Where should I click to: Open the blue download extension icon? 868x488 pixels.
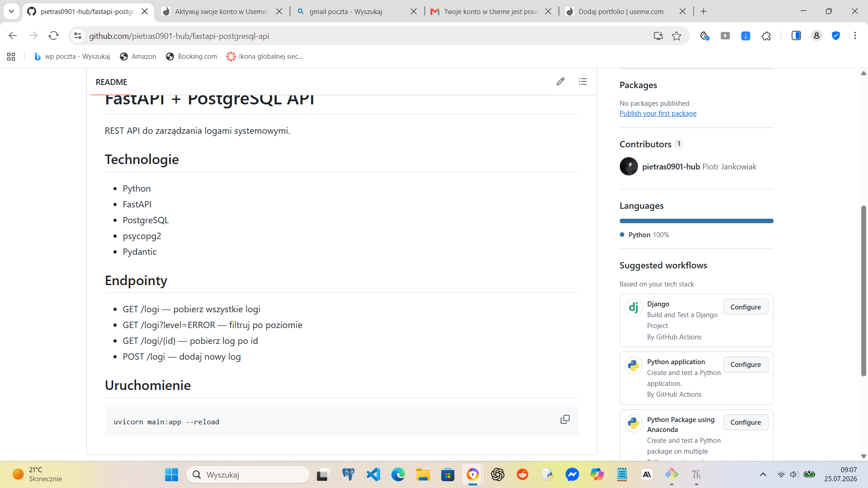point(745,36)
